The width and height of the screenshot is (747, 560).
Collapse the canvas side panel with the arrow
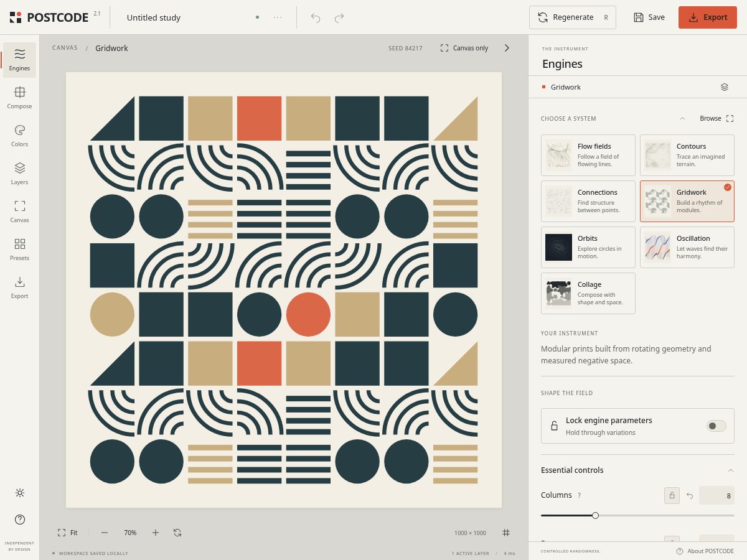(507, 48)
